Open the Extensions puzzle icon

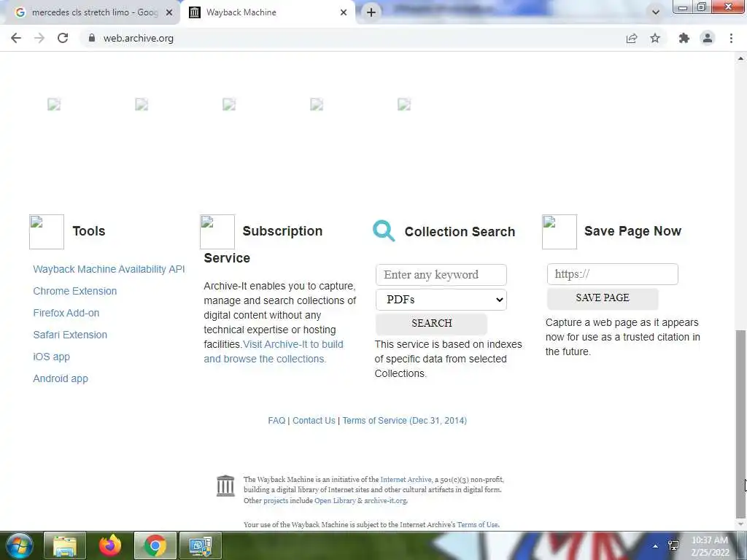click(684, 38)
